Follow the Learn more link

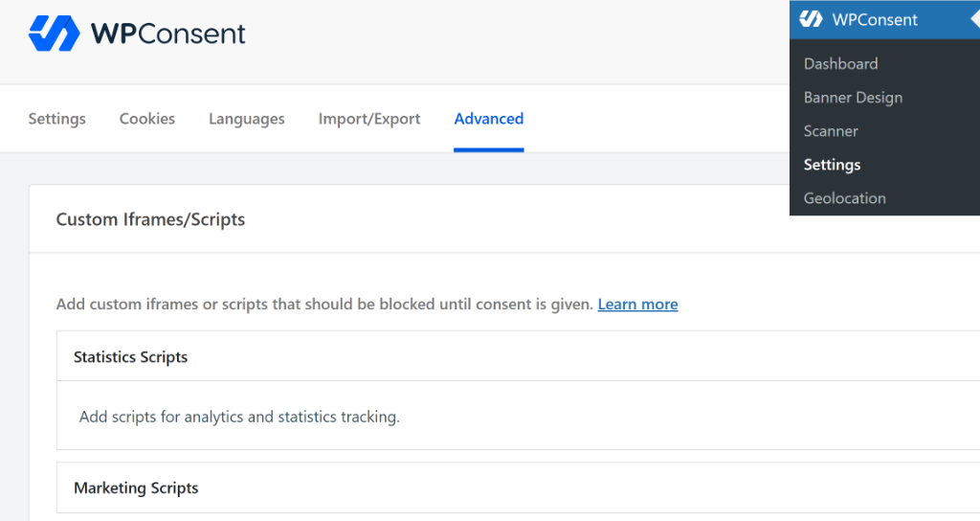(x=637, y=305)
